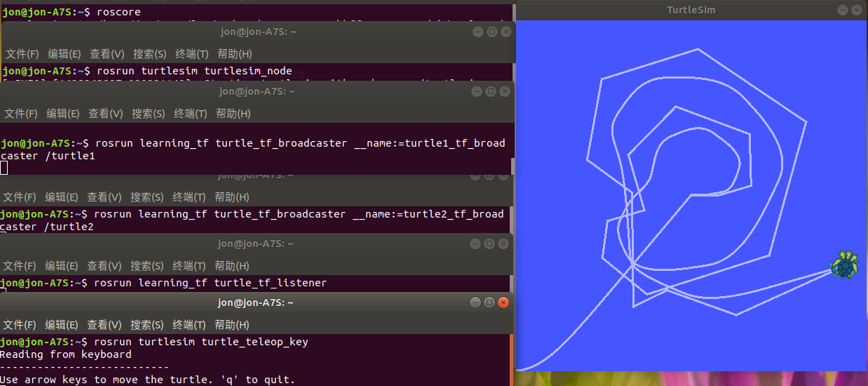868x386 pixels.
Task: Click the 'rosrun turtlesim turtle_teleop_key' command
Action: pyautogui.click(x=201, y=342)
